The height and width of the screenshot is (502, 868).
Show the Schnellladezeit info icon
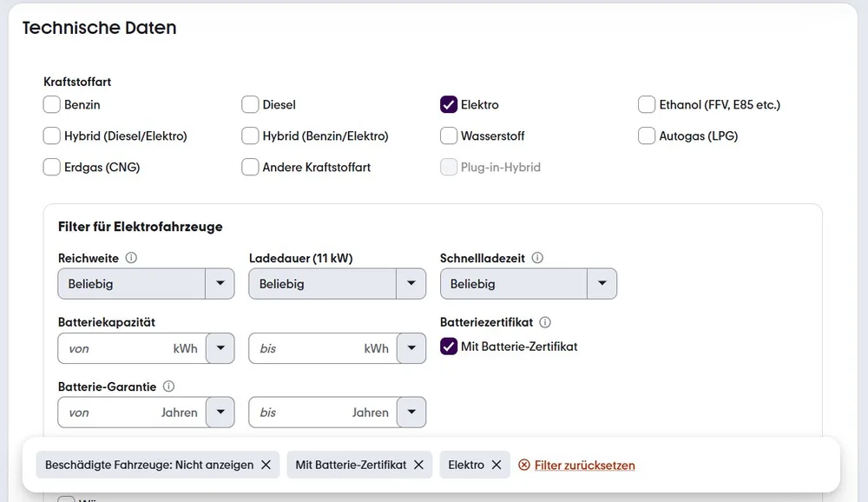pos(537,258)
